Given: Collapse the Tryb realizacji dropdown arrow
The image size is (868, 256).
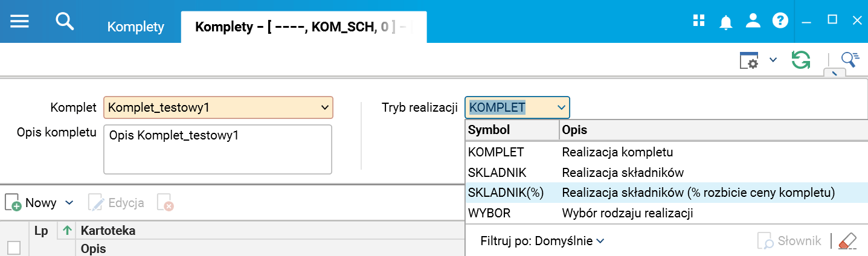Looking at the screenshot, I should tap(561, 108).
